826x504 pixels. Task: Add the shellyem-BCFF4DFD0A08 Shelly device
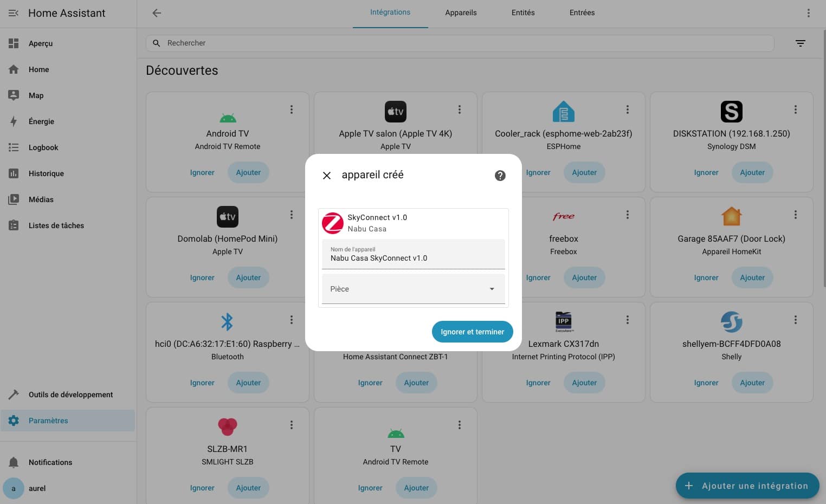click(752, 383)
